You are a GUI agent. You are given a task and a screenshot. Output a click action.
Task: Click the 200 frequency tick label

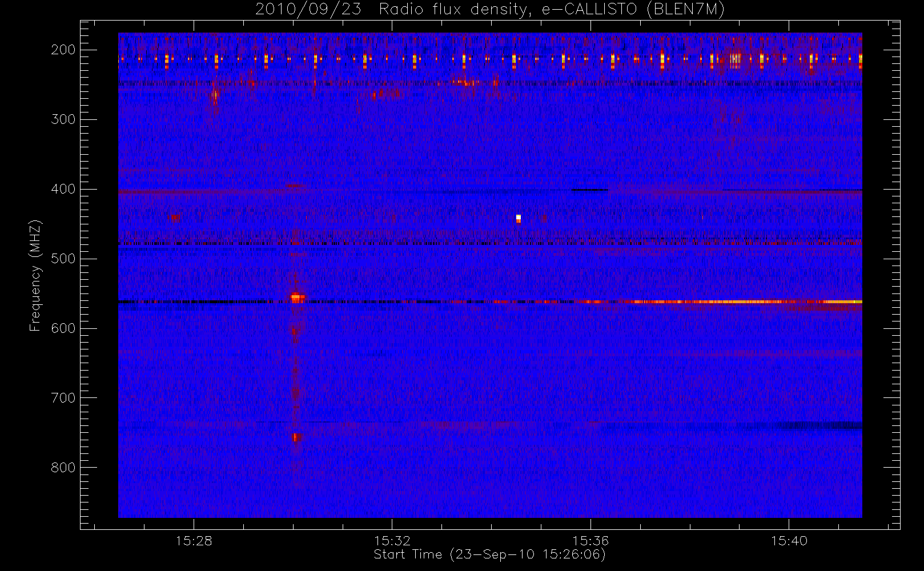point(63,50)
